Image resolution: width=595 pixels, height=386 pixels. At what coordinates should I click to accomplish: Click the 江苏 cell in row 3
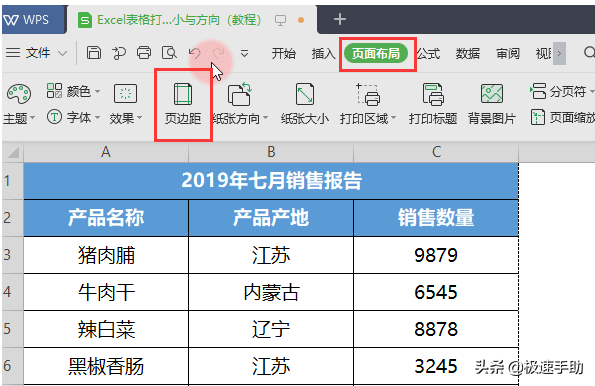271,255
